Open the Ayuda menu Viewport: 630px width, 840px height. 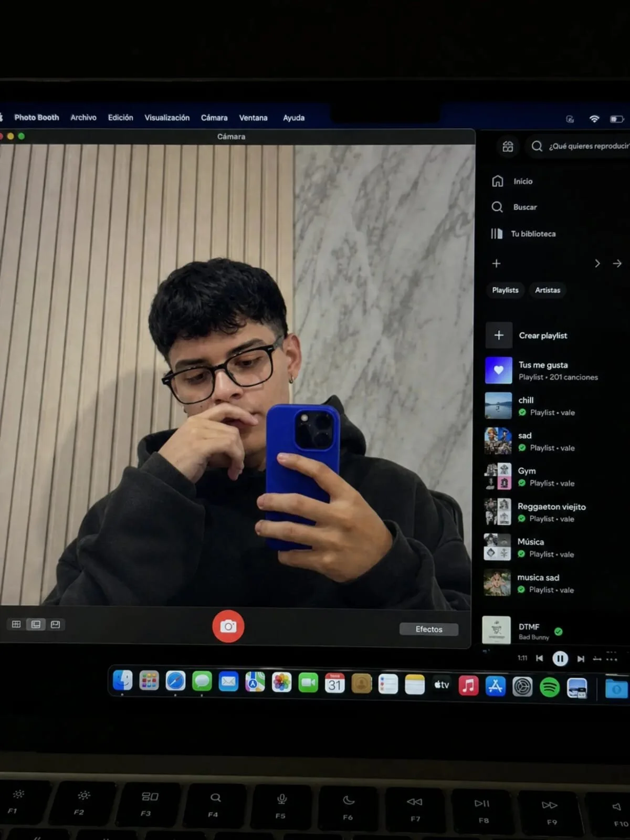pos(293,118)
